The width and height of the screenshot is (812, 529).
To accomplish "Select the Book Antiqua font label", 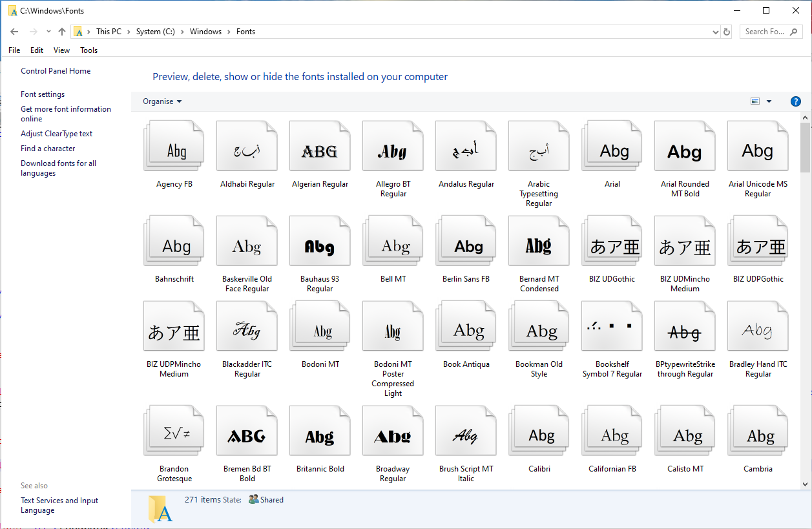I will pos(466,364).
